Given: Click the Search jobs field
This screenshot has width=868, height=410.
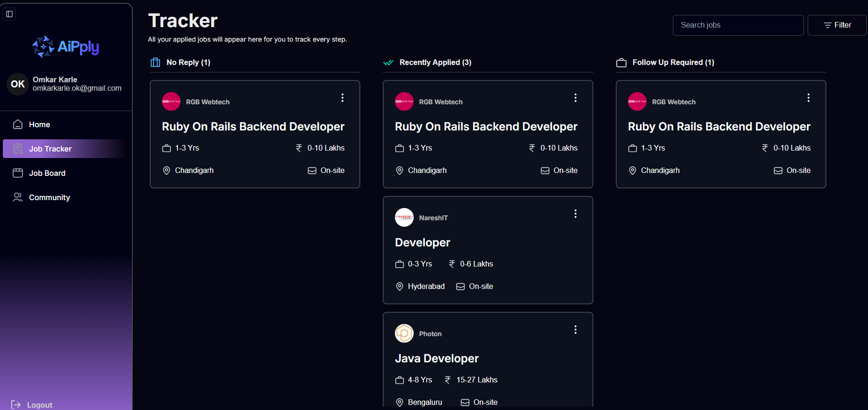Looking at the screenshot, I should point(738,25).
